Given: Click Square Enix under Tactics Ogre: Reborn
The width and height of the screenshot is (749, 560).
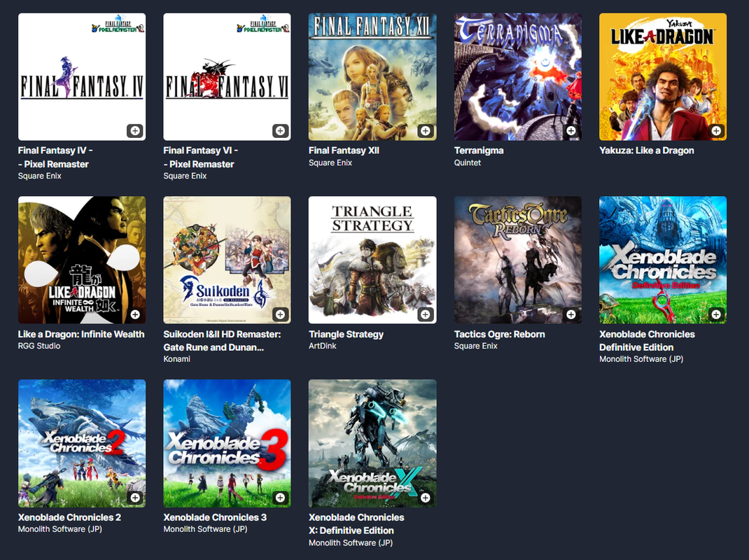Looking at the screenshot, I should tap(476, 346).
